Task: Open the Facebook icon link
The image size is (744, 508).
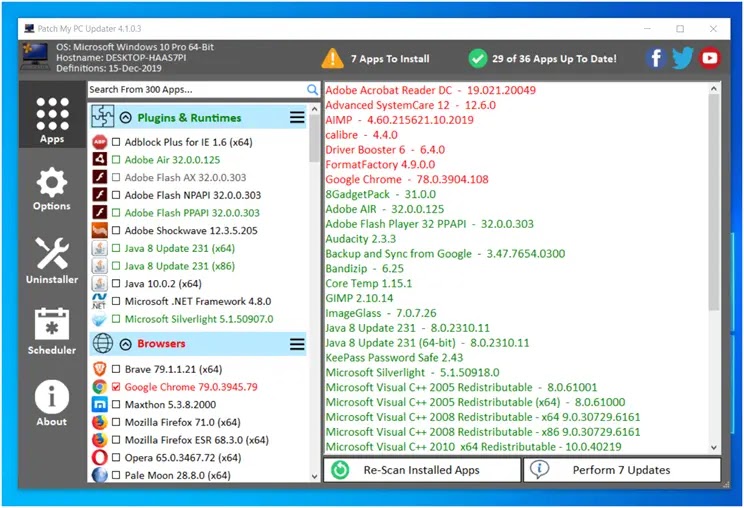Action: [656, 58]
